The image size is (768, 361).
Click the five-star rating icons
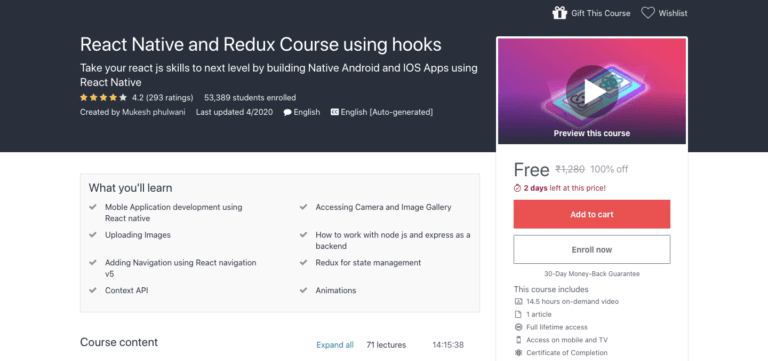click(103, 97)
